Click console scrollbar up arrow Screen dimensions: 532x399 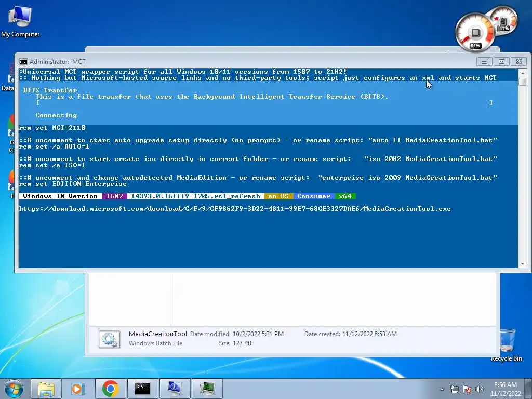523,73
